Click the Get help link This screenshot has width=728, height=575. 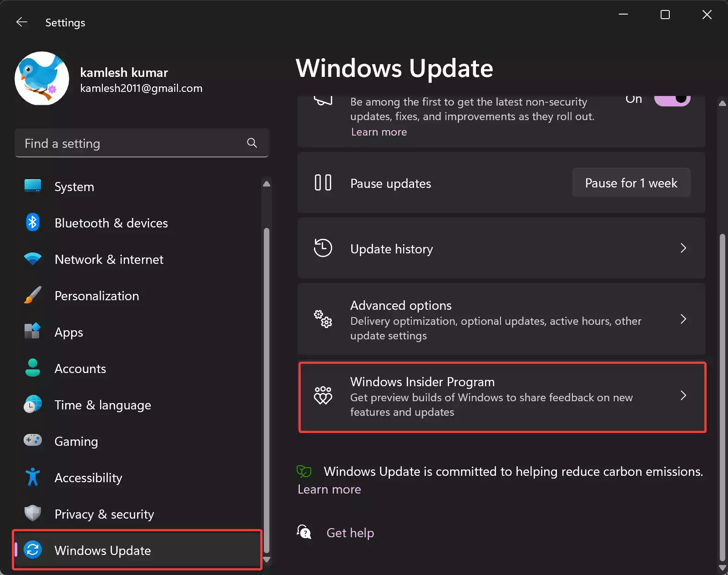tap(350, 533)
